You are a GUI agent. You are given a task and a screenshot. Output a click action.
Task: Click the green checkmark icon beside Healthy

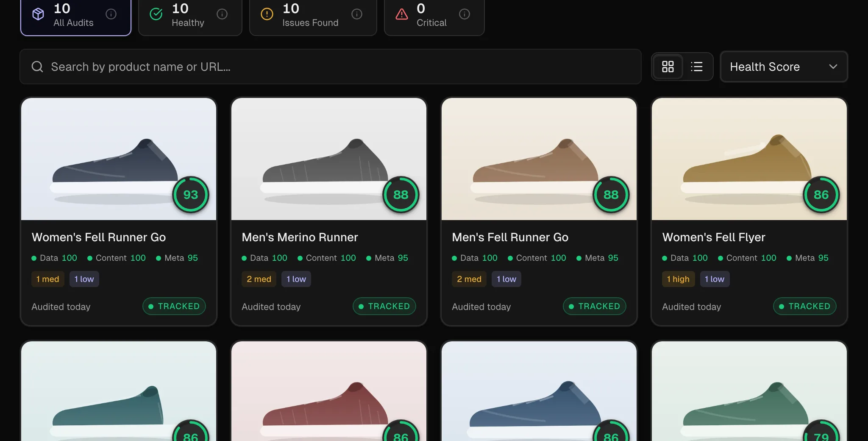(156, 14)
